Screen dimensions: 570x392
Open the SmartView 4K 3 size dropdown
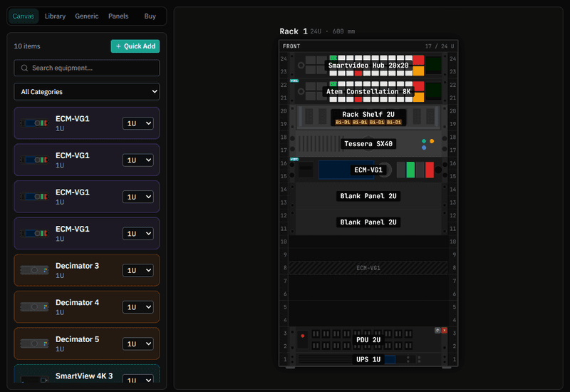pos(138,379)
